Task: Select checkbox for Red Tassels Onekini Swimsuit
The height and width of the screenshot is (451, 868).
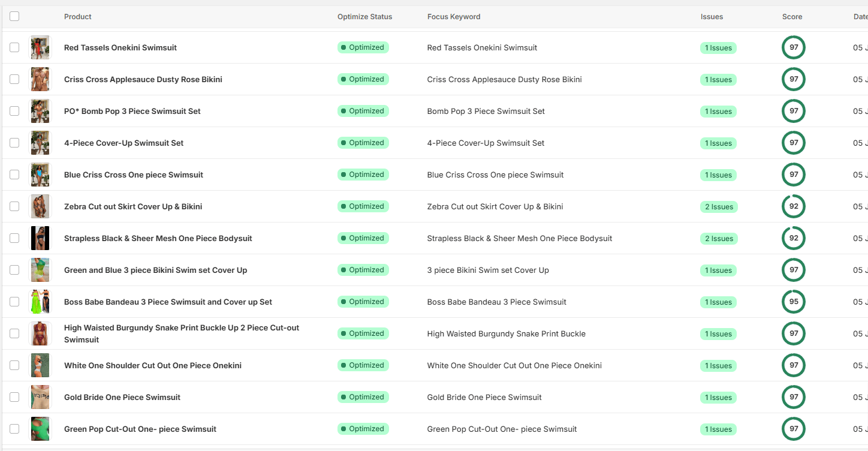Action: 14,47
